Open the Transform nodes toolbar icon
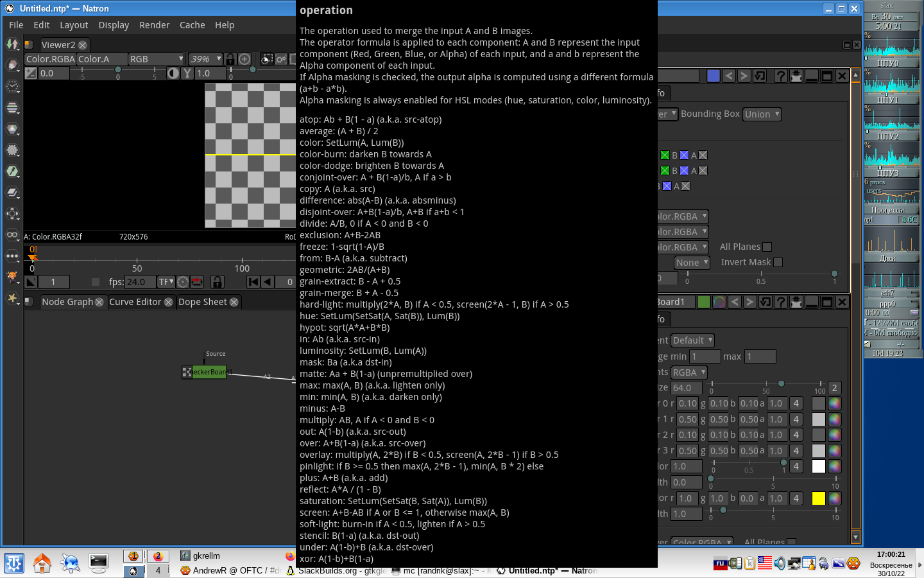The height and width of the screenshot is (578, 924). click(x=12, y=214)
